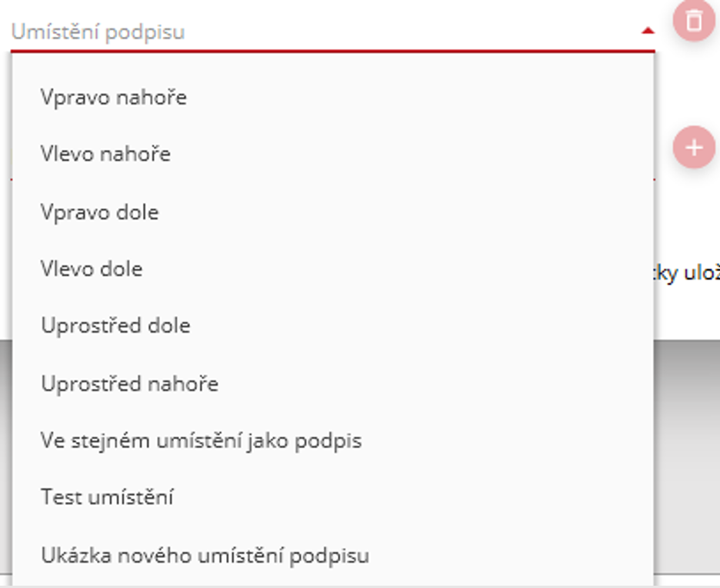
Task: Choose Ukázka nového umístění podpisu
Action: point(205,555)
